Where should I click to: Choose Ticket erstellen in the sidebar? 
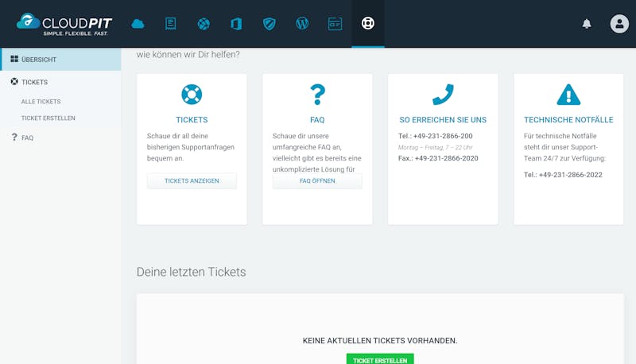48,118
